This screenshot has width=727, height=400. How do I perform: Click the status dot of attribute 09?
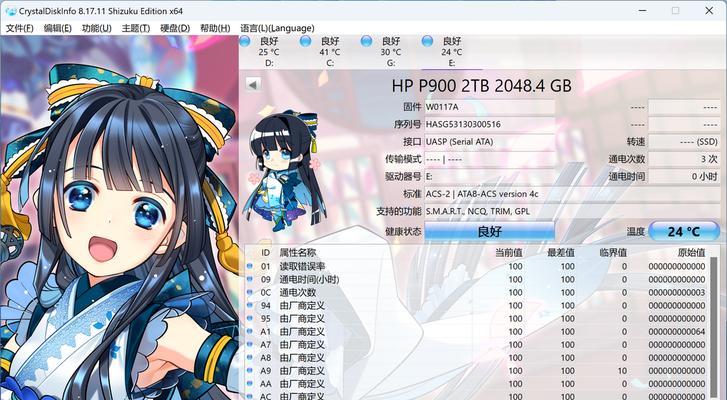coord(249,279)
